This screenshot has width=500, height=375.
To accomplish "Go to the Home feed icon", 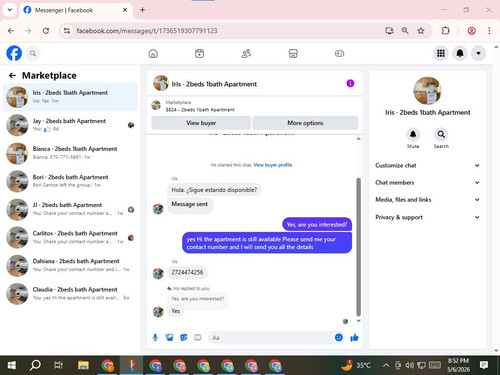I will click(153, 53).
